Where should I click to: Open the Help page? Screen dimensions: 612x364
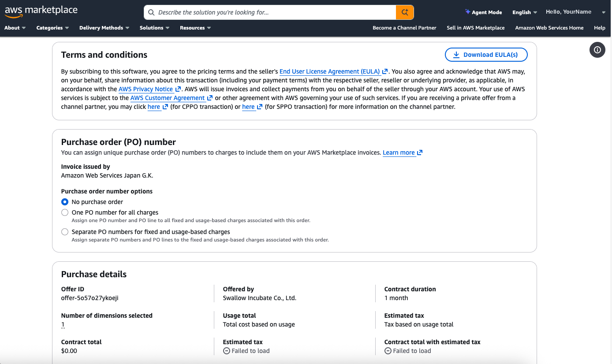[x=600, y=28]
